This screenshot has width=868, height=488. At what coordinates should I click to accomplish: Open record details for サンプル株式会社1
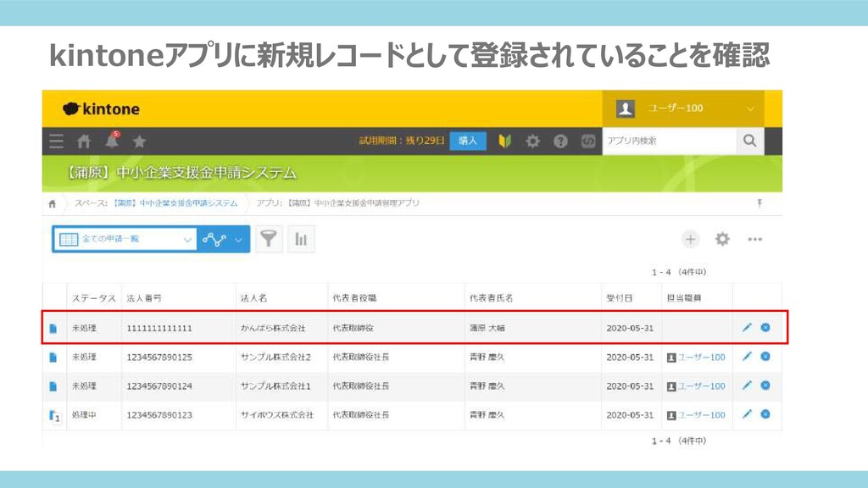pyautogui.click(x=53, y=385)
